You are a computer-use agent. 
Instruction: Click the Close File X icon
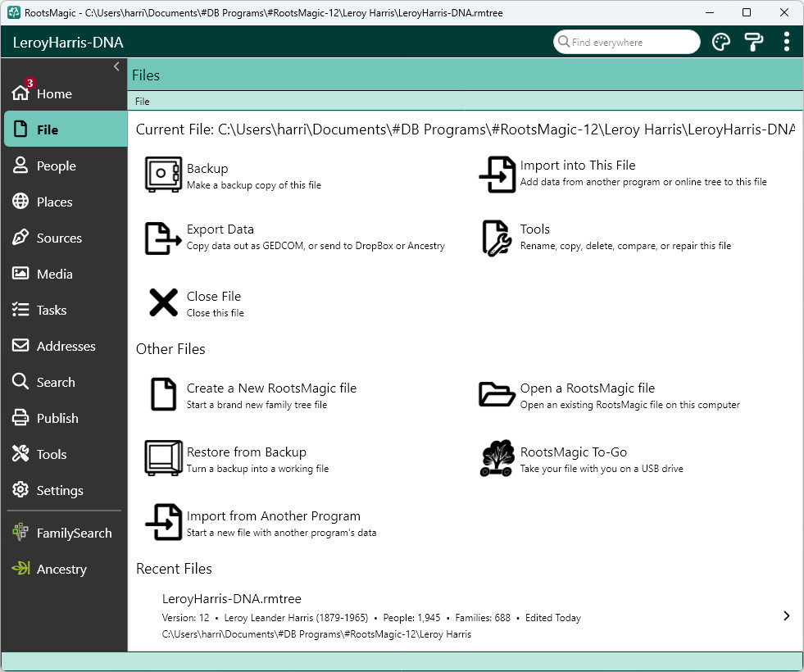point(163,302)
